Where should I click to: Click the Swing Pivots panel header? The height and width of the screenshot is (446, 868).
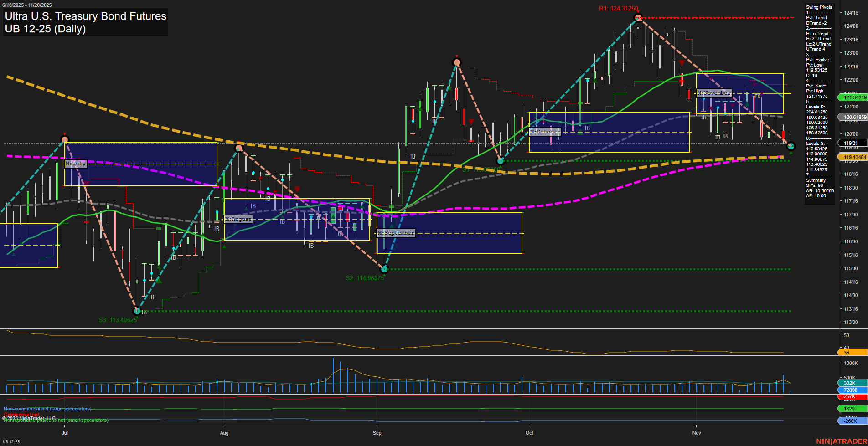pyautogui.click(x=819, y=7)
